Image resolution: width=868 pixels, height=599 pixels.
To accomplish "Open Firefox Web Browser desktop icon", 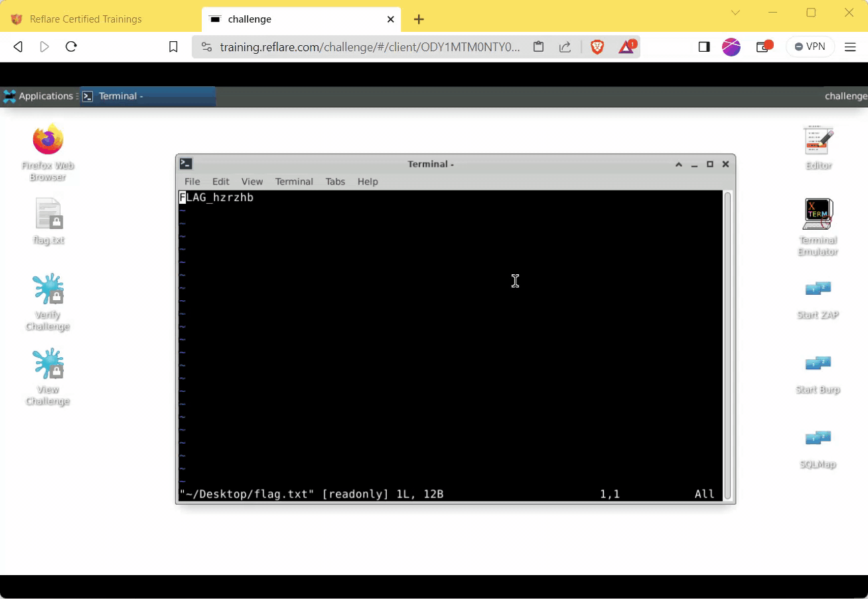I will tap(48, 153).
